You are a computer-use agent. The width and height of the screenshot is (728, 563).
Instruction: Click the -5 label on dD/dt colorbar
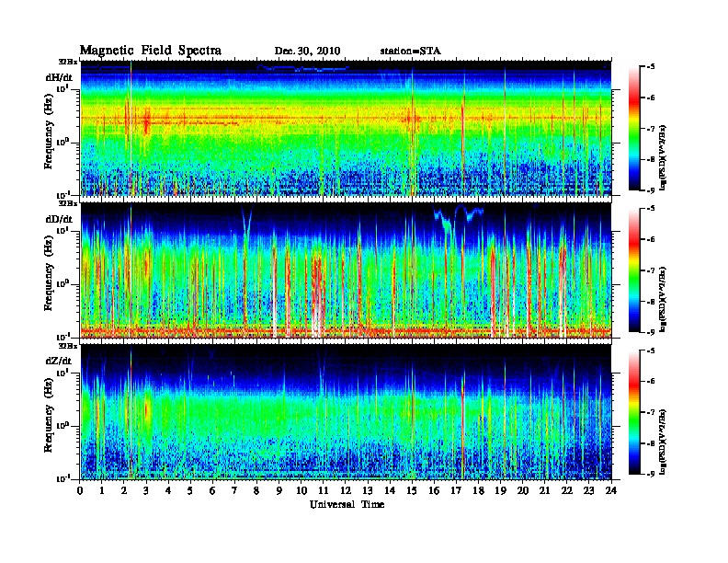coord(651,208)
